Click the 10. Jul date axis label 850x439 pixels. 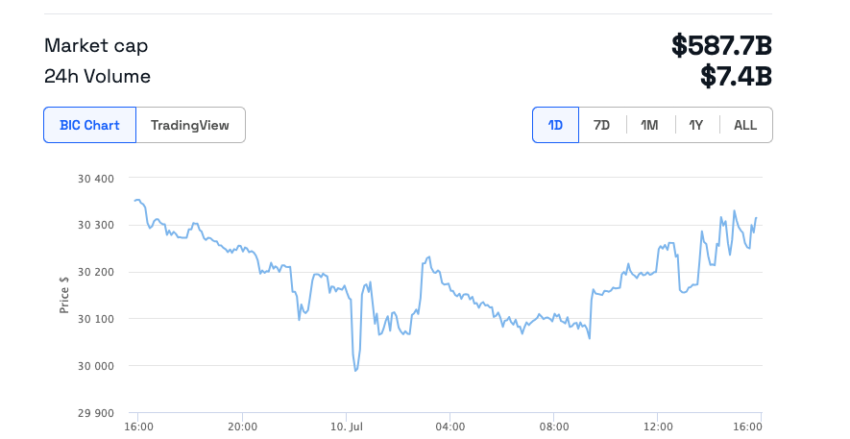click(x=346, y=427)
